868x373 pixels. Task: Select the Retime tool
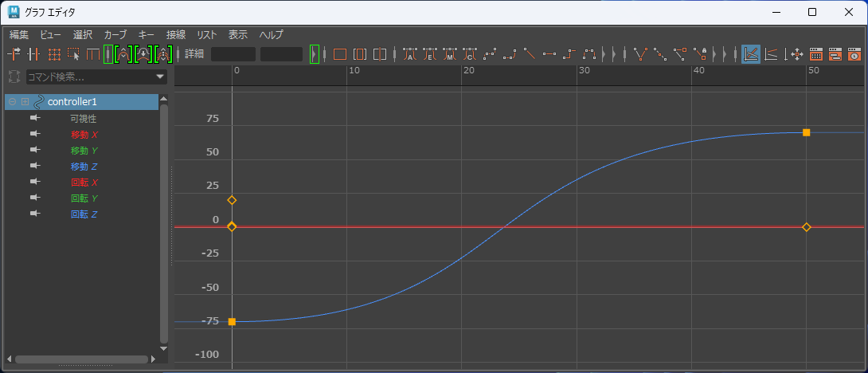tap(93, 54)
